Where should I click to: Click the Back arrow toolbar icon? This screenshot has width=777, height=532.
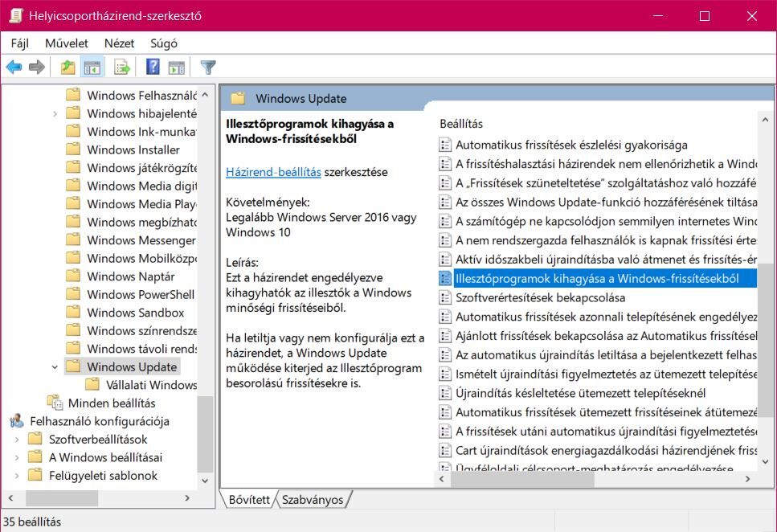(x=14, y=67)
